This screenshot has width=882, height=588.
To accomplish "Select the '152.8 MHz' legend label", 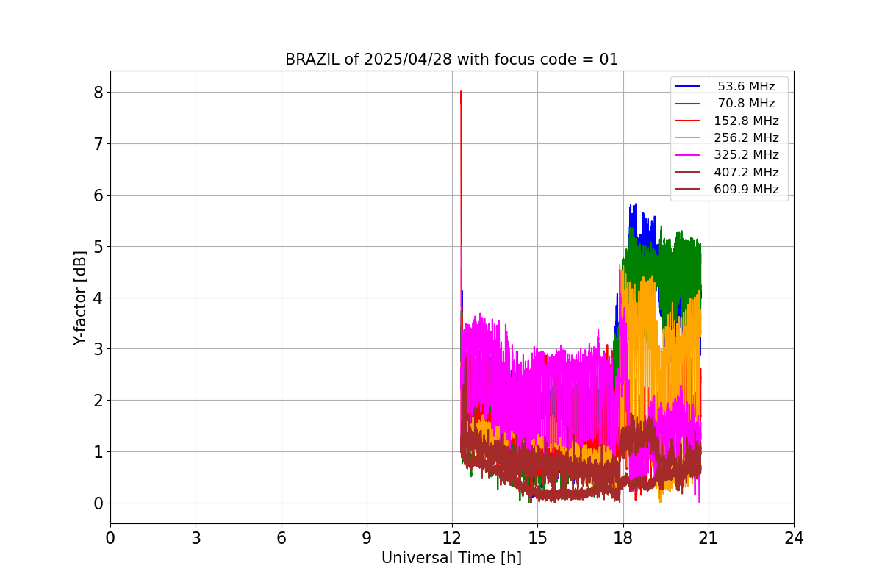I will (x=746, y=121).
